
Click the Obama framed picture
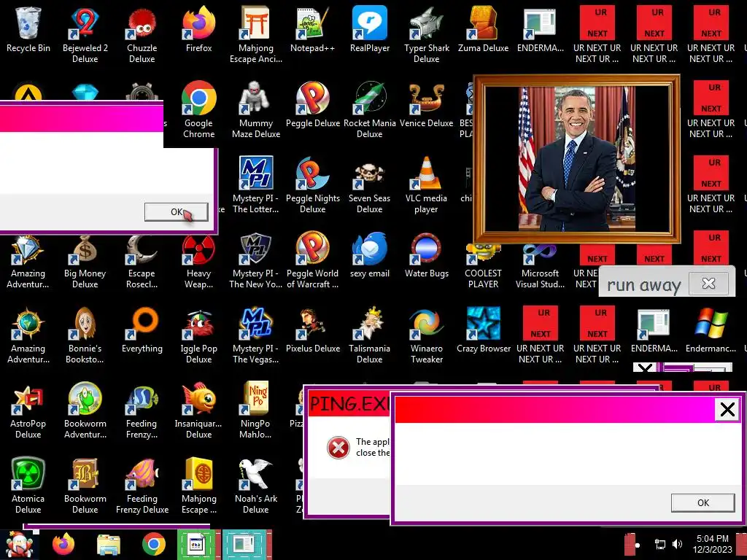[x=576, y=158]
